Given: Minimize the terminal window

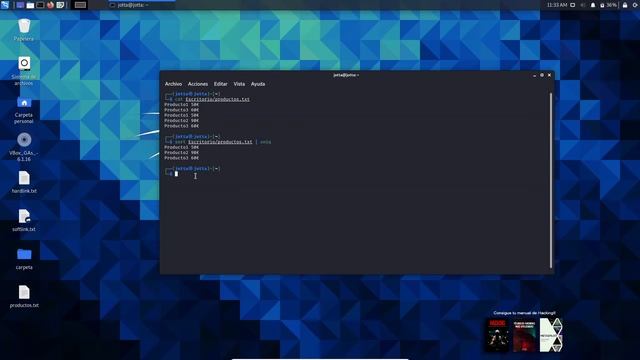Looking at the screenshot, I should [534, 75].
